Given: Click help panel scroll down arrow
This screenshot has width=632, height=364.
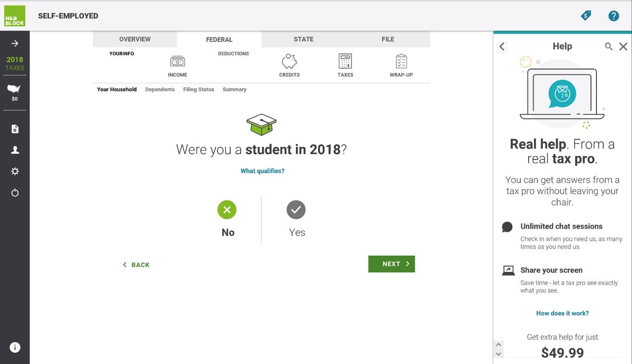Looking at the screenshot, I should click(499, 354).
